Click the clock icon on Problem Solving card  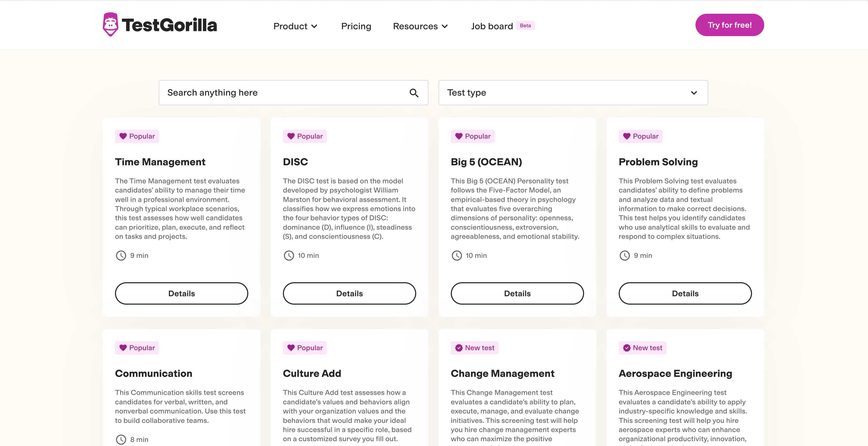click(624, 256)
